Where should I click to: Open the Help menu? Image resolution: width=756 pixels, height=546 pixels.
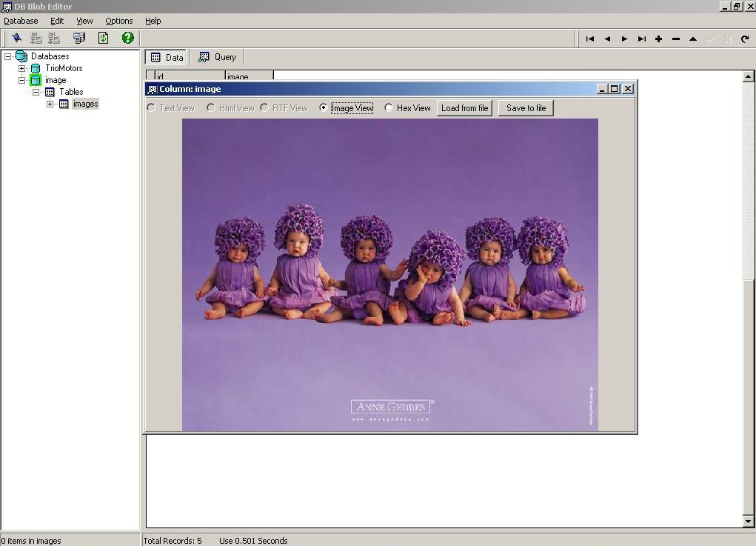153,21
